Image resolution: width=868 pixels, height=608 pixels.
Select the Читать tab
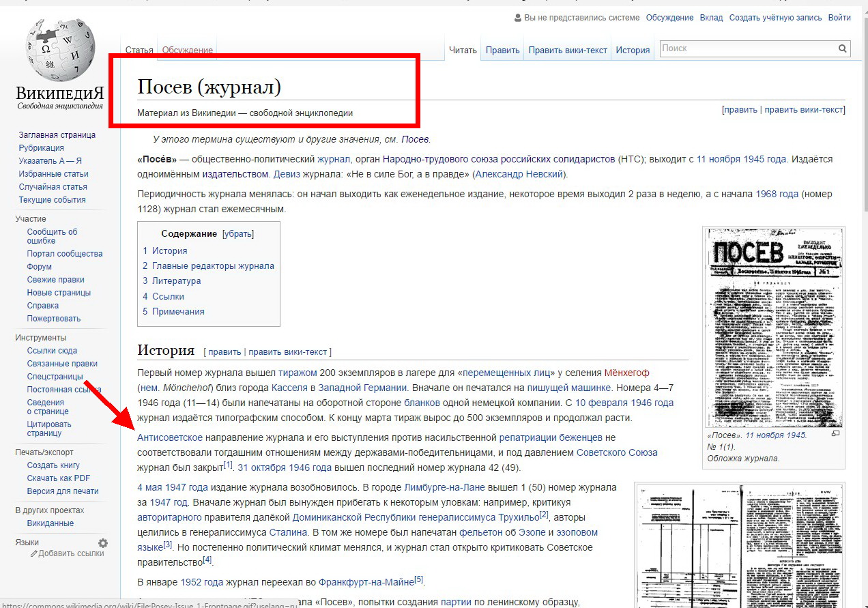(x=463, y=50)
